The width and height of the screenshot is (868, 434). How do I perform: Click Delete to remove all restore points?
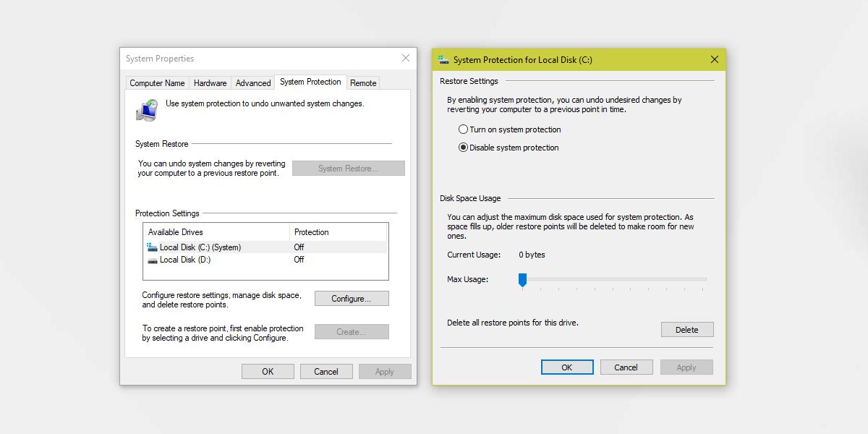click(x=686, y=329)
